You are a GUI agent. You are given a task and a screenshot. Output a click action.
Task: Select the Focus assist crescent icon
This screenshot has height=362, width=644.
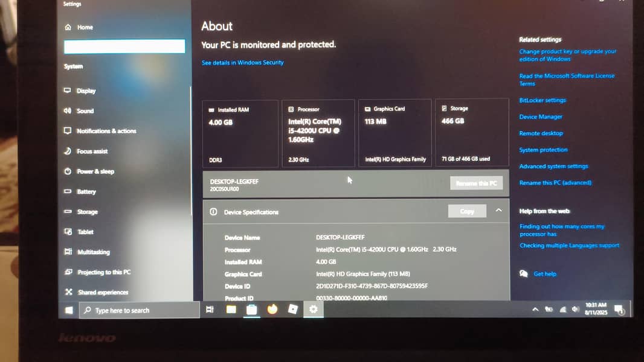[x=68, y=151]
